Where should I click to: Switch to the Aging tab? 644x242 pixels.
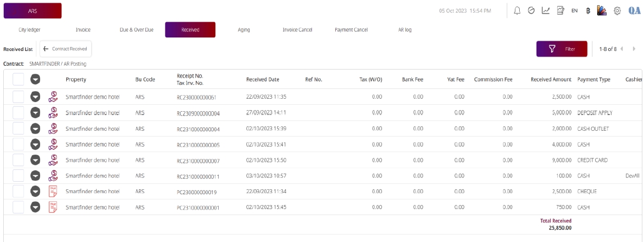tap(244, 30)
